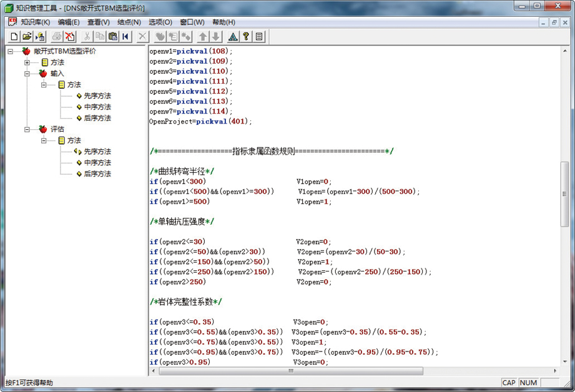This screenshot has height=392, width=575.
Task: Click the move node down arrow
Action: (x=215, y=36)
